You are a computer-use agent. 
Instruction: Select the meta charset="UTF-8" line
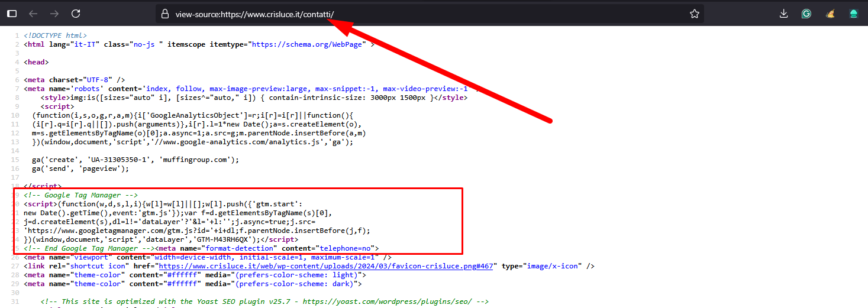tap(75, 80)
